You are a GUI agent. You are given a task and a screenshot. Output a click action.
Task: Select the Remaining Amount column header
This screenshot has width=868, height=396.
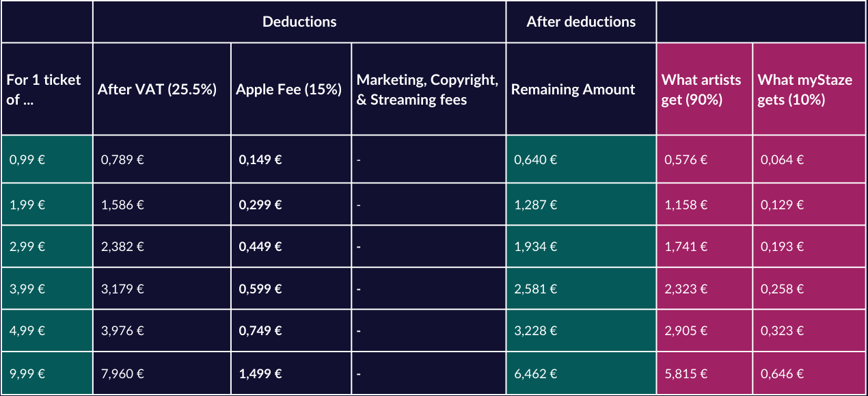tap(581, 89)
